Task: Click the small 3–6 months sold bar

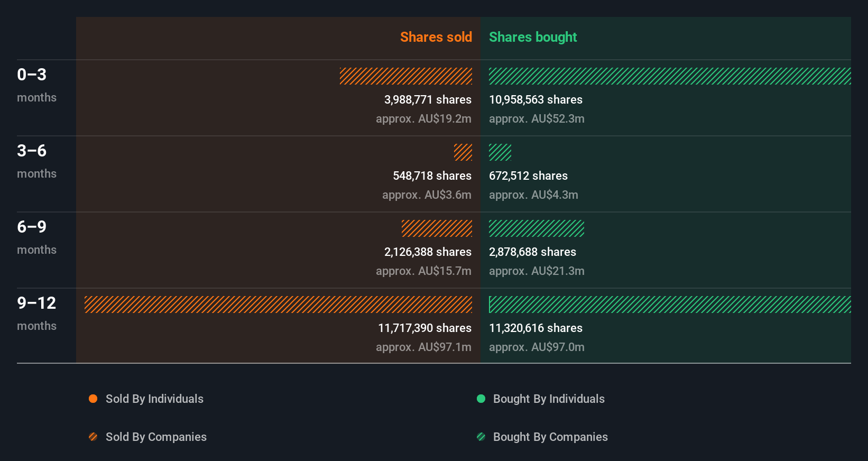Action: [463, 152]
